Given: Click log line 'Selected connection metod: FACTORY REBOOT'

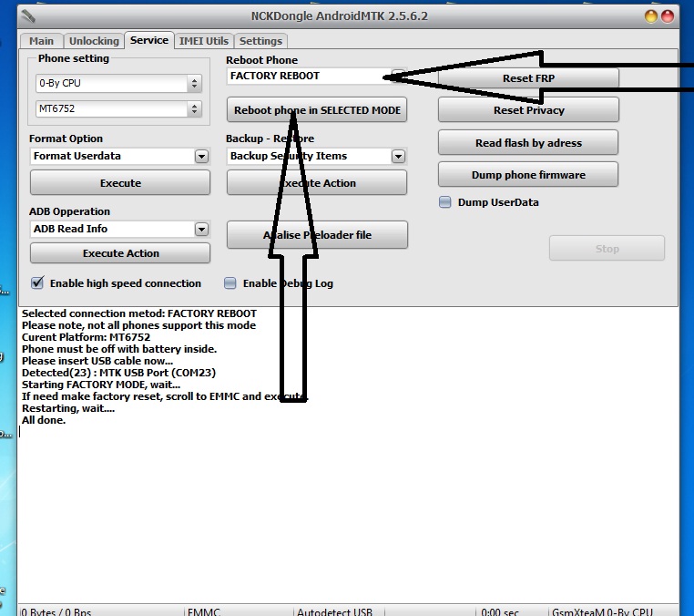Looking at the screenshot, I should tap(139, 313).
